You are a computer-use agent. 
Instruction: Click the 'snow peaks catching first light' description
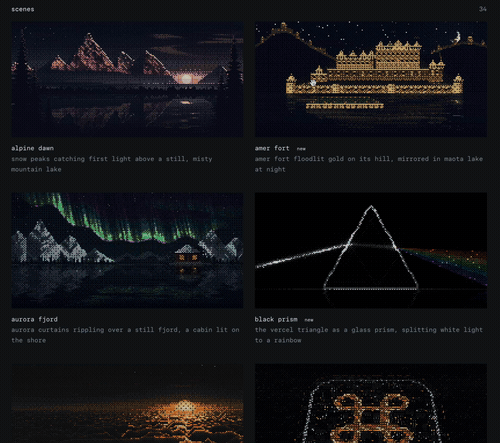112,164
